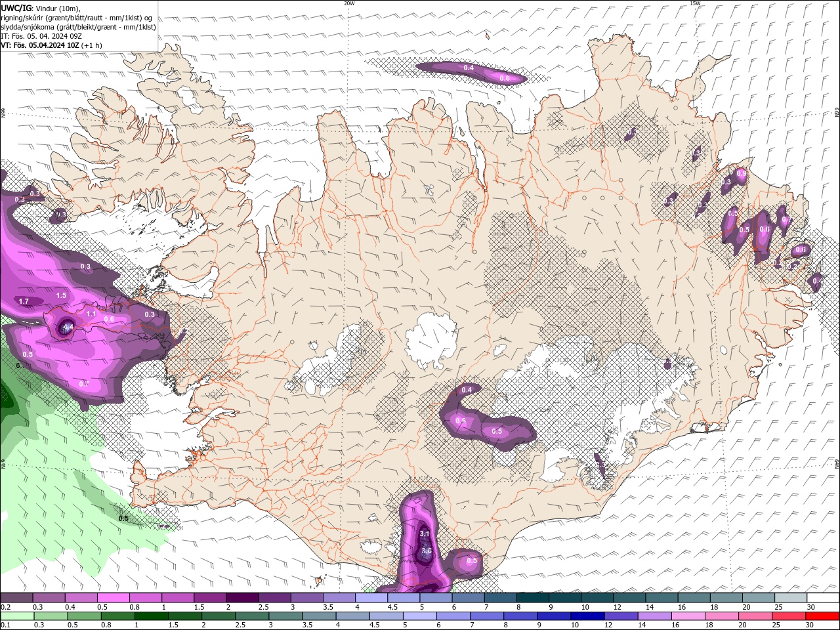
Task: Pick the darkest green 1 mm rain swatch
Action: pos(151,616)
